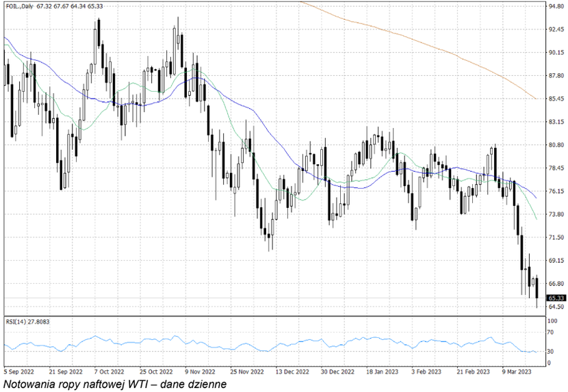Click the 9 Nov 2022 date label
Image resolution: width=568 pixels, height=392 pixels.
pyautogui.click(x=200, y=371)
